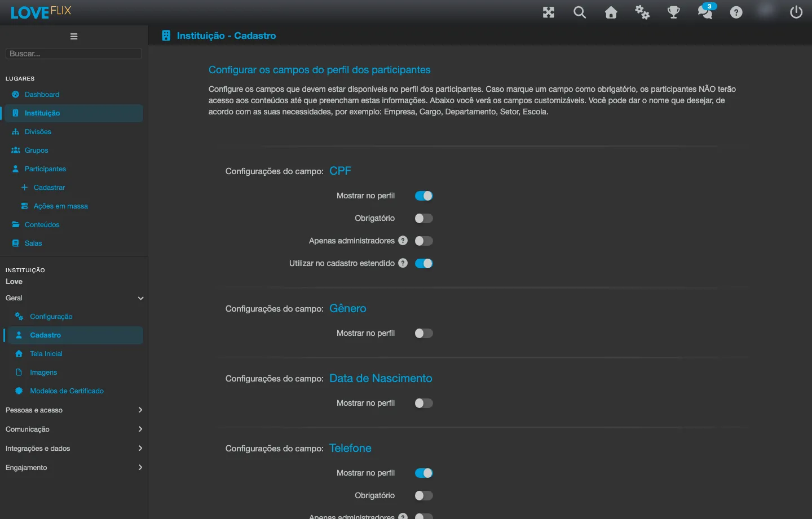The image size is (812, 519).
Task: Click help icon beside Apenas administradores for CPF
Action: click(403, 241)
